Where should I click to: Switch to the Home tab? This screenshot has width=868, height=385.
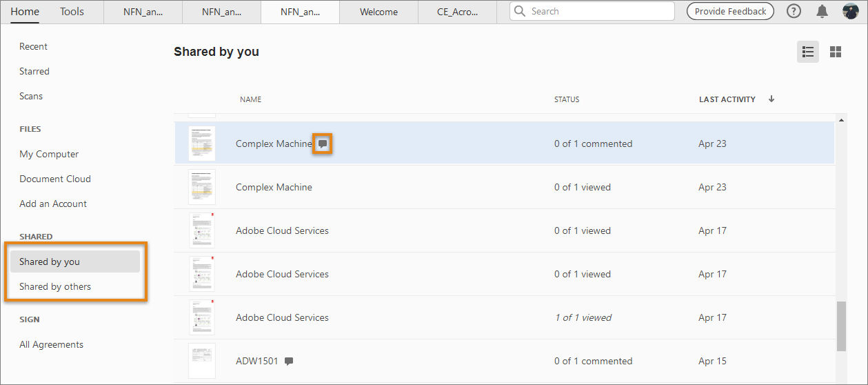(x=25, y=11)
